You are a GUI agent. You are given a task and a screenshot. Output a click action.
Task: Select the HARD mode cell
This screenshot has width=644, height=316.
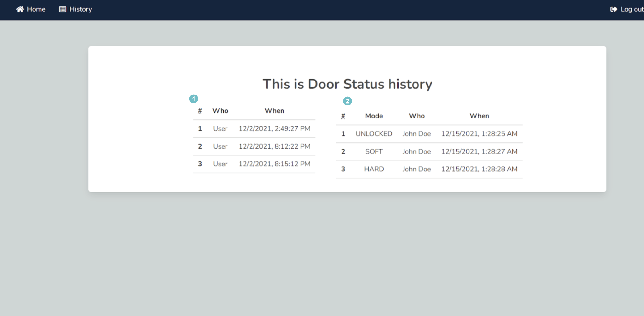click(x=374, y=169)
